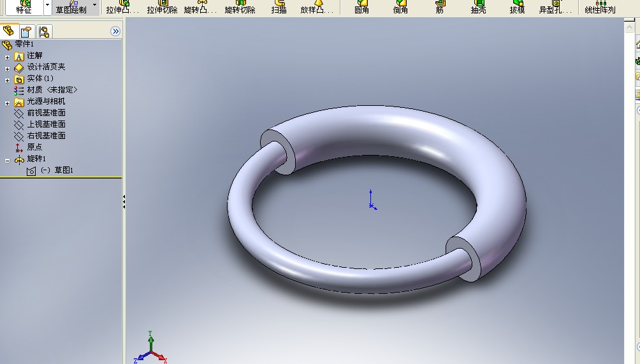Switch to the ConfigurationManager tab

[44, 31]
